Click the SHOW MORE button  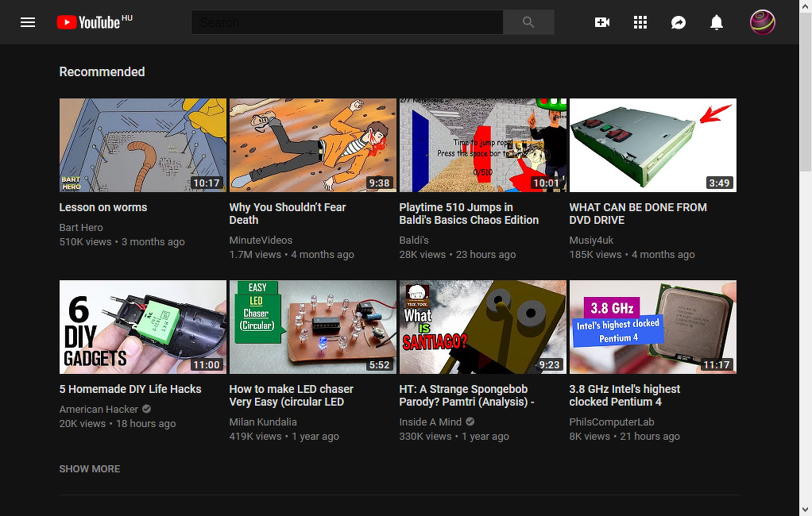pyautogui.click(x=90, y=469)
